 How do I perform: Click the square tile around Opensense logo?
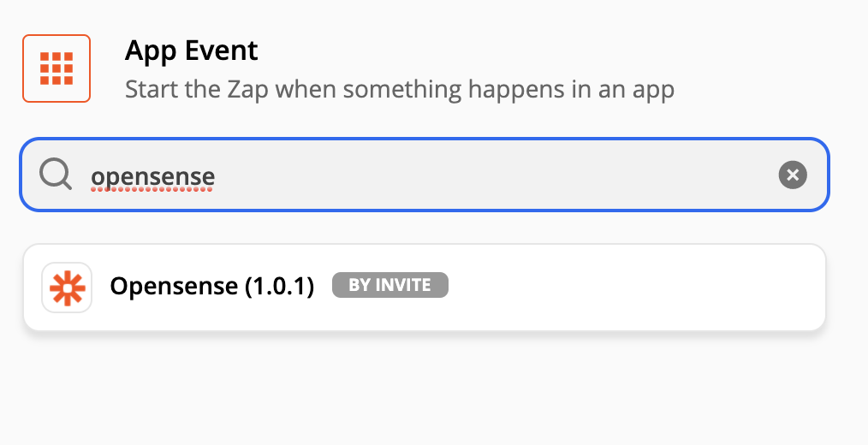pos(67,288)
